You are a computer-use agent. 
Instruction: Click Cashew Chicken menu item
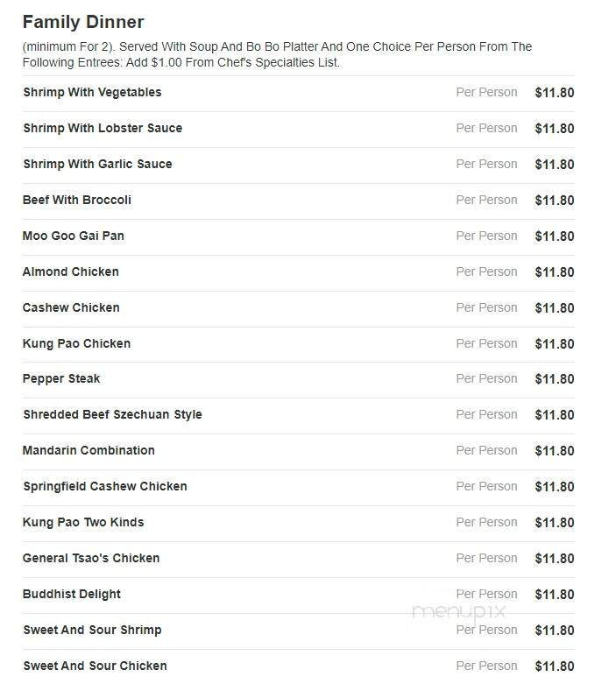[x=71, y=307]
